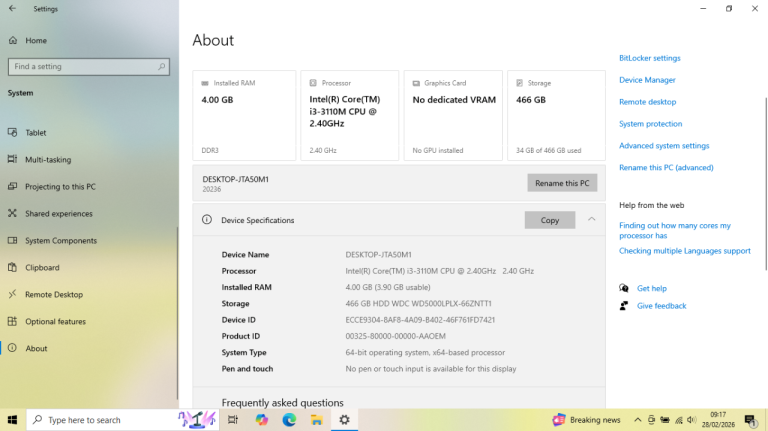Screen dimensions: 768x431
Task: Click the Storage summary card
Action: (556, 115)
